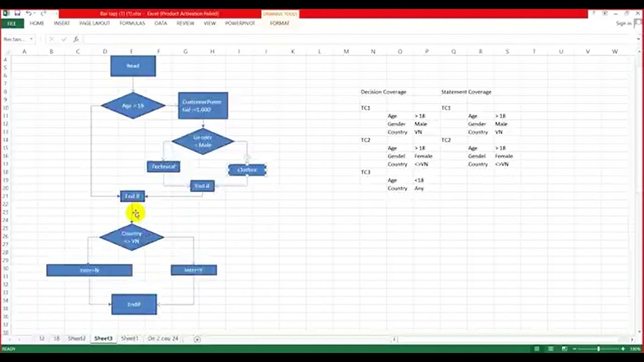Select the Clothes shape with selection handles
Viewport: 644px width, 362px height.
click(247, 170)
